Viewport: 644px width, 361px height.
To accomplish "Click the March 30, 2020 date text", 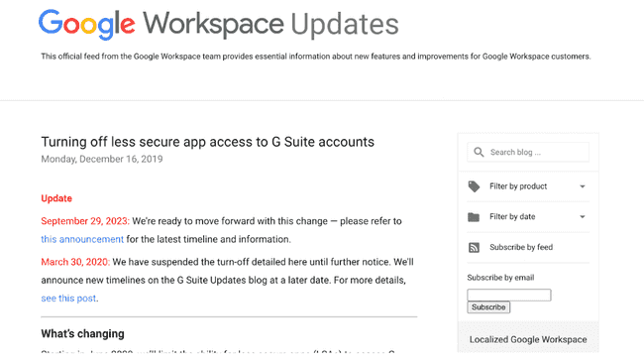I will [75, 262].
